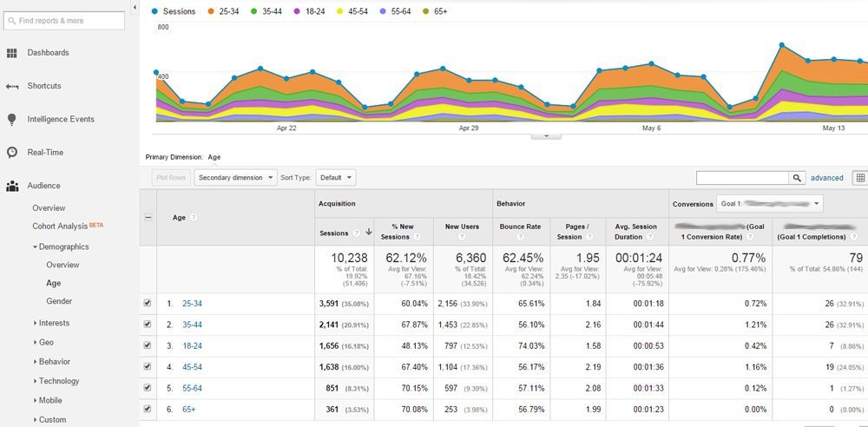Uncheck the 35-44 row checkbox
The height and width of the screenshot is (427, 868).
point(148,325)
